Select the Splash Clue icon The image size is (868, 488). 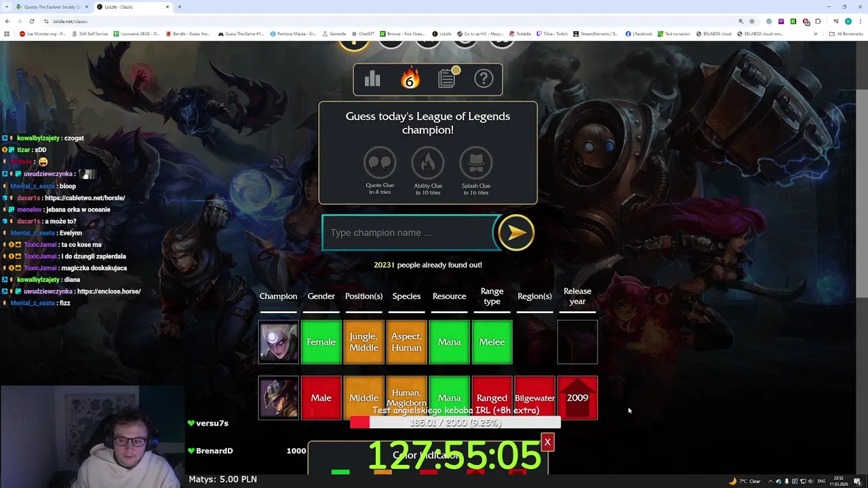coord(476,163)
